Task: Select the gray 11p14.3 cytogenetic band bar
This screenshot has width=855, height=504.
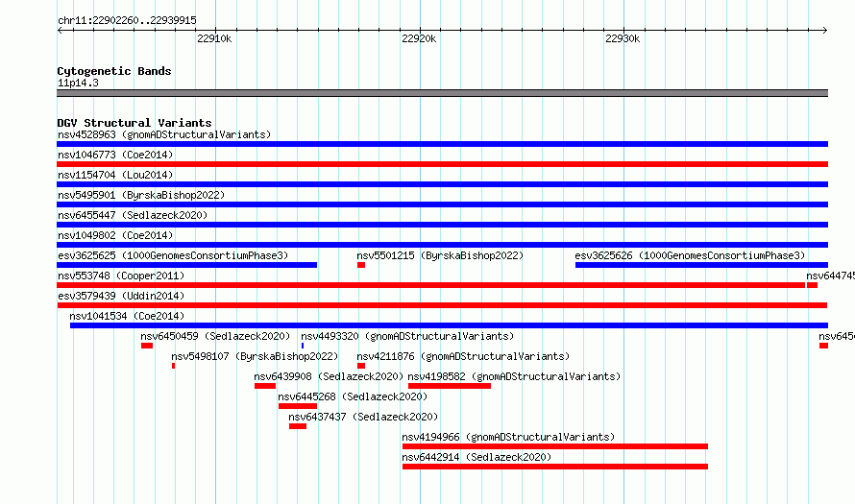Action: pos(442,93)
